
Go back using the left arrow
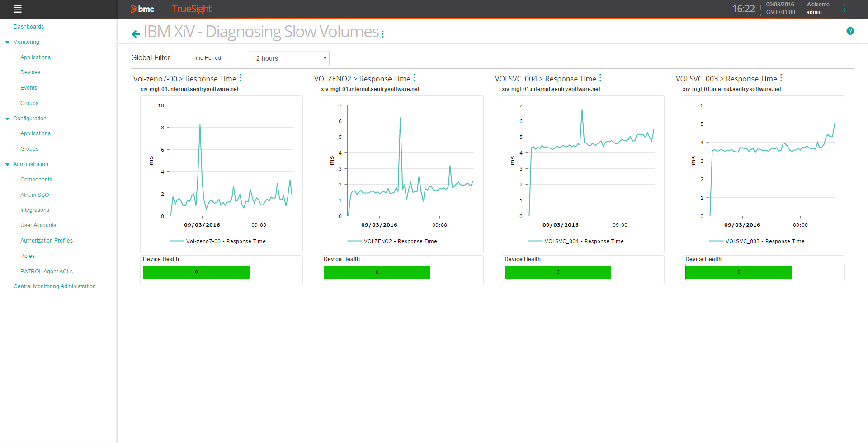[x=136, y=33]
